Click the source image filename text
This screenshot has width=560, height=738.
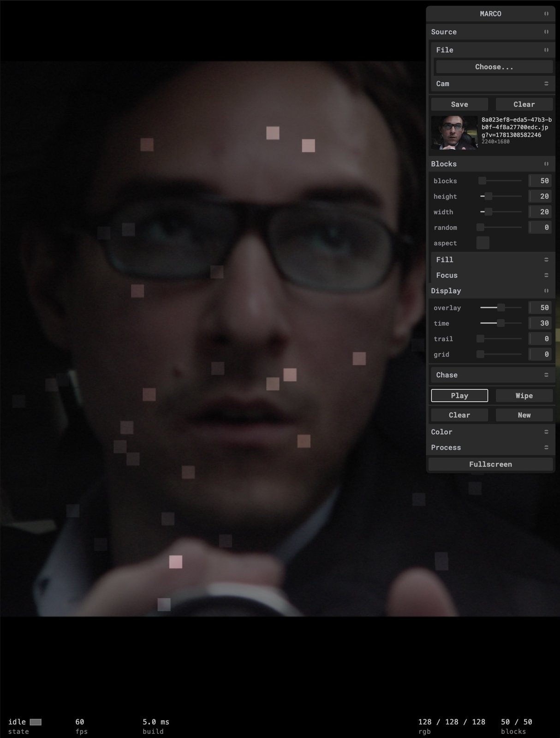tap(517, 127)
